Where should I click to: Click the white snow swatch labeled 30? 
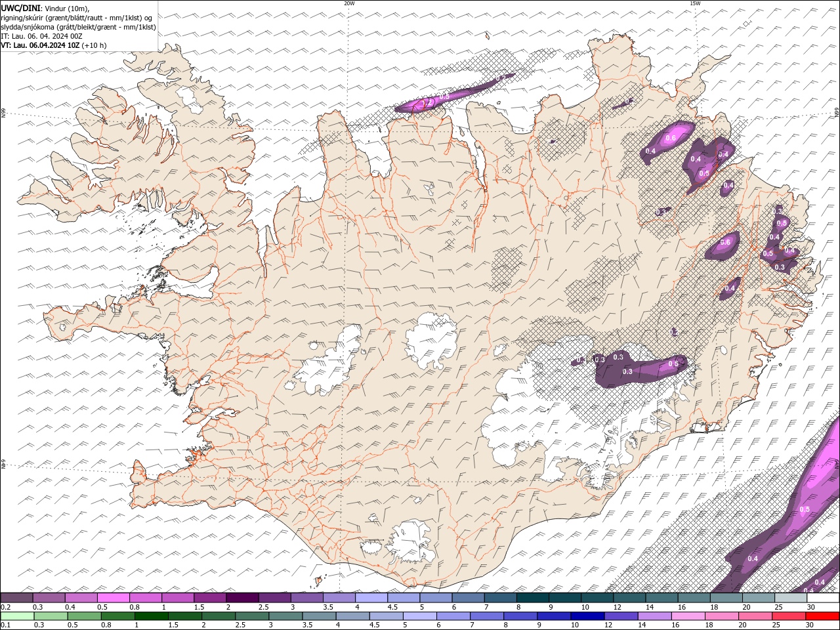823,598
